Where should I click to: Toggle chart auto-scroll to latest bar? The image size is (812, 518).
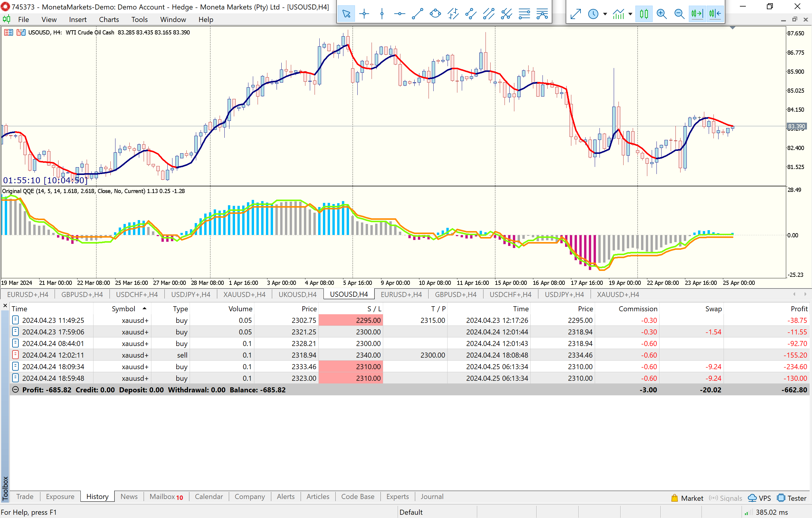pyautogui.click(x=697, y=14)
